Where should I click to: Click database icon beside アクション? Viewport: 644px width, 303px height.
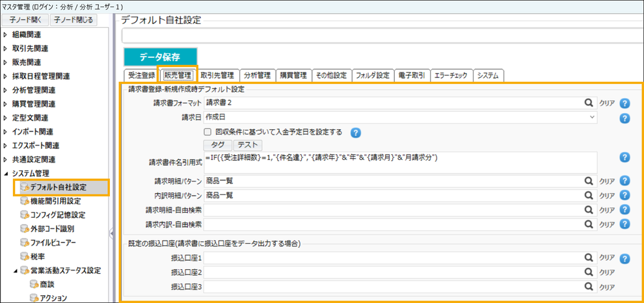34,298
